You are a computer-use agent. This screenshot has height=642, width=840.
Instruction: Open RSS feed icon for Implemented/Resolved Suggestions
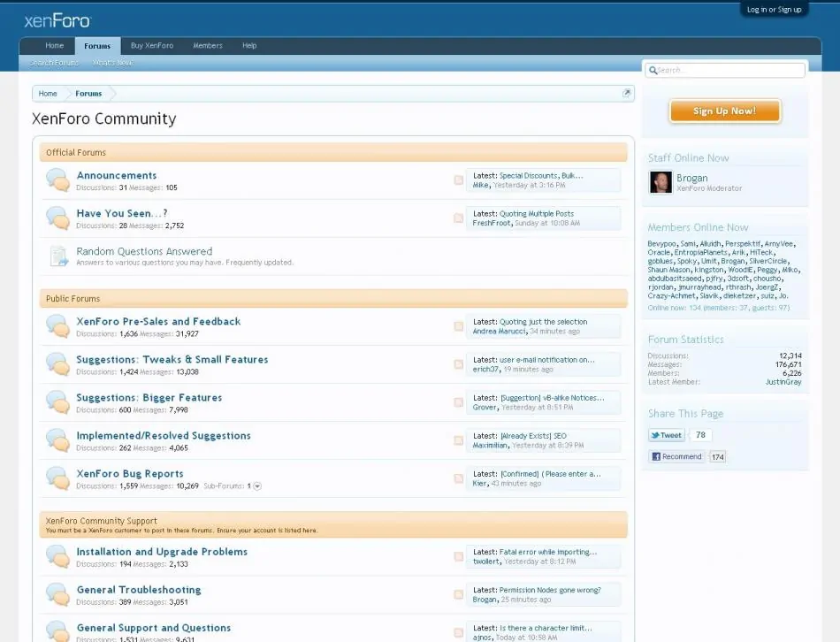coord(459,440)
